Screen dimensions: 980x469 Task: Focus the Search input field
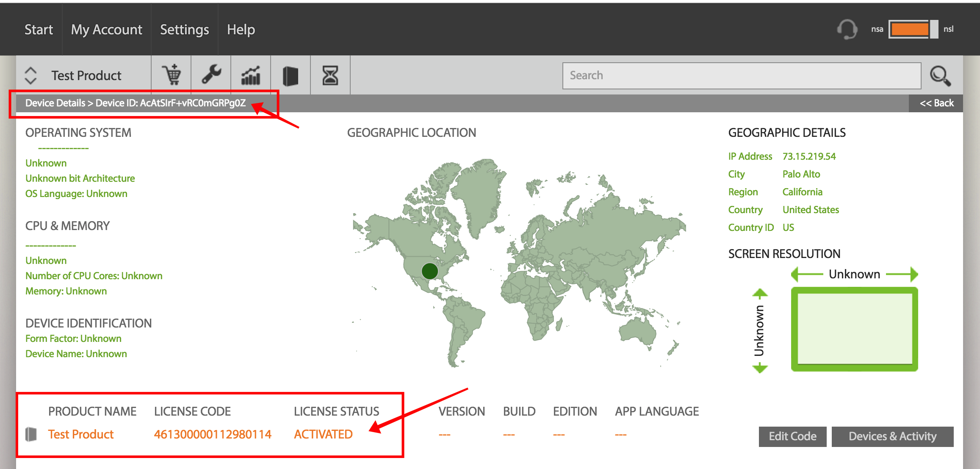click(742, 75)
